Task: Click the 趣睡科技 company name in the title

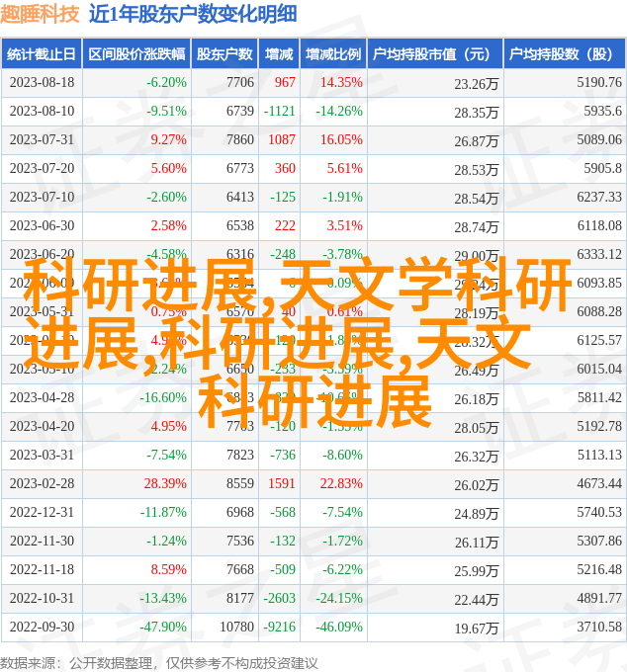Action: 40,14
